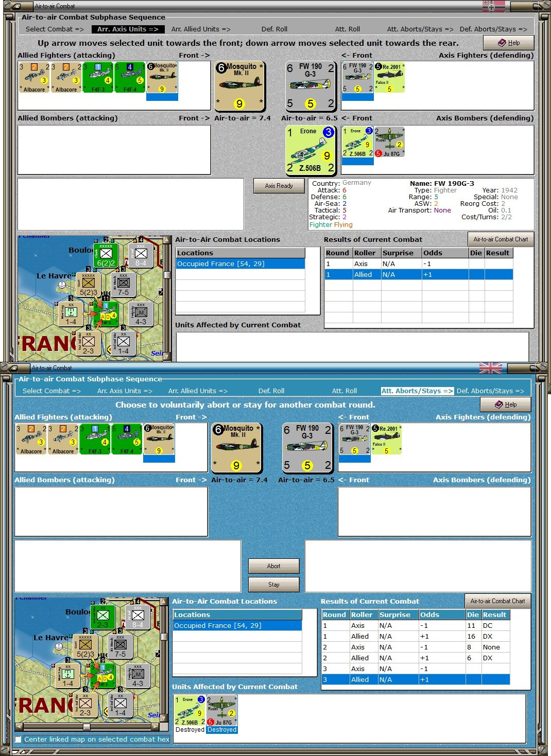Click the None result cell in lower results
This screenshot has width=551, height=756.
click(495, 647)
